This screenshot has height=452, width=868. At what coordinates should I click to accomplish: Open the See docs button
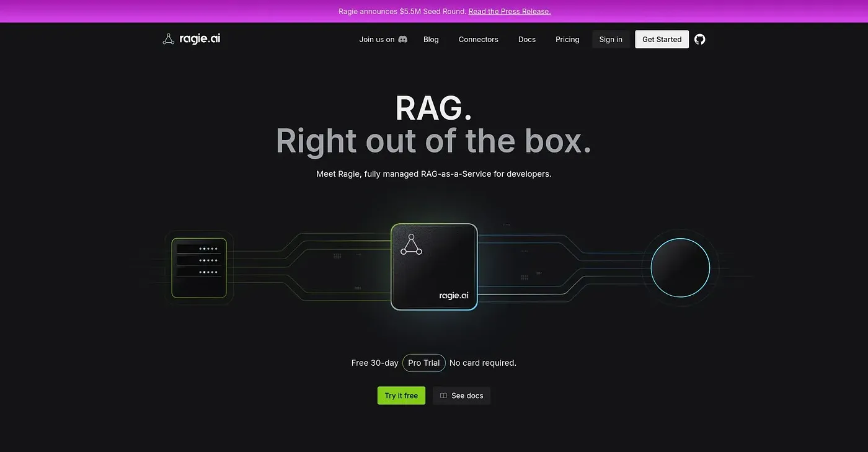click(461, 396)
